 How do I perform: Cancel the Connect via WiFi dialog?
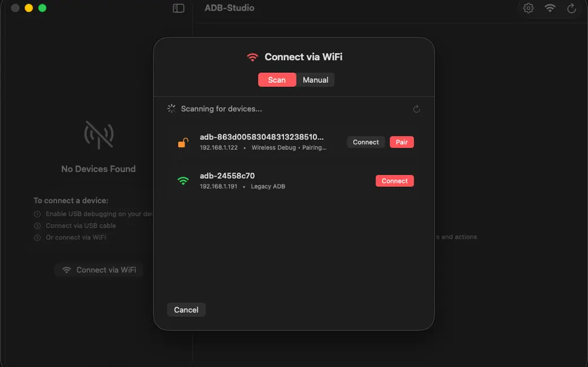pyautogui.click(x=186, y=309)
